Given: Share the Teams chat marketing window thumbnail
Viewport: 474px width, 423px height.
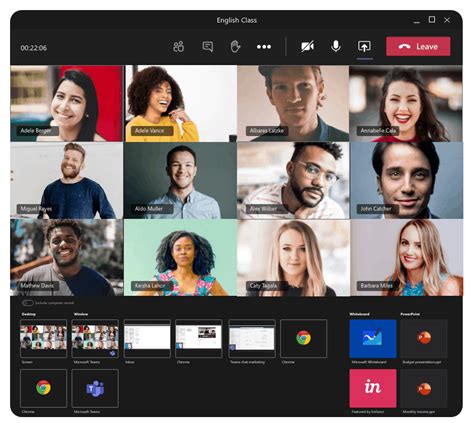Looking at the screenshot, I should pos(252,338).
